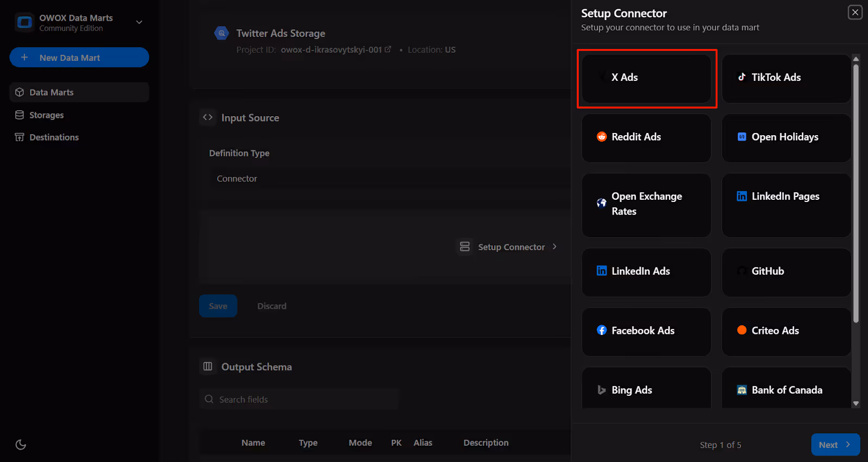Click the LinkedIn Ads logo icon
Image resolution: width=868 pixels, height=462 pixels.
[602, 271]
